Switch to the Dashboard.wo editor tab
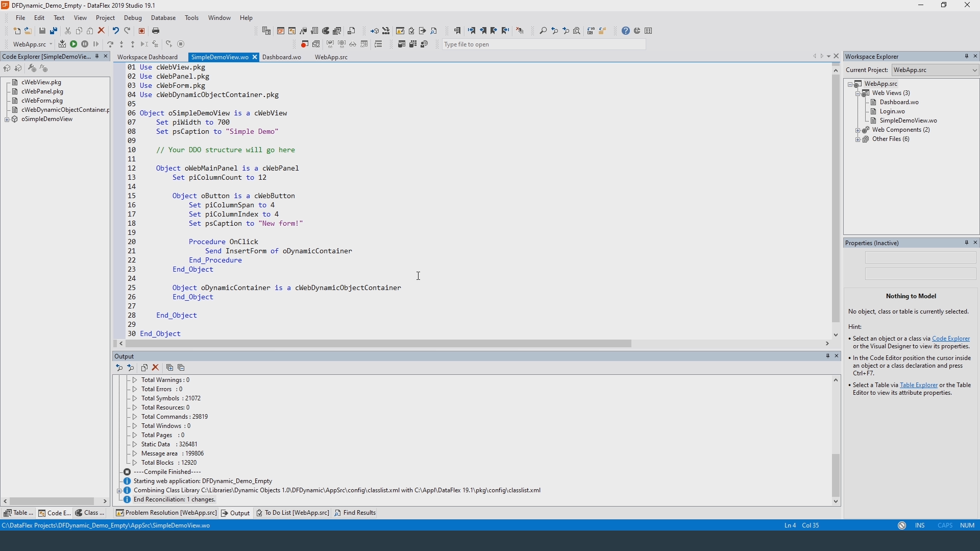Image resolution: width=980 pixels, height=551 pixels. click(282, 57)
